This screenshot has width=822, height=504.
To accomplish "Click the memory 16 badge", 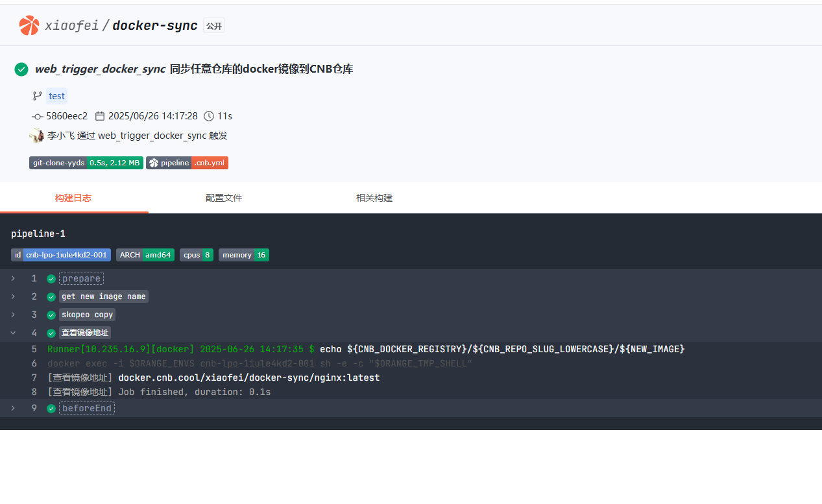I will pos(244,255).
